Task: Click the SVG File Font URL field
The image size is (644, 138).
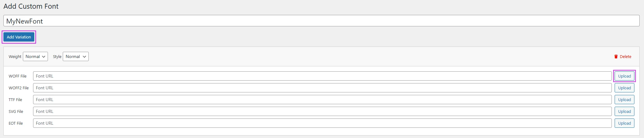Action: pos(322,111)
